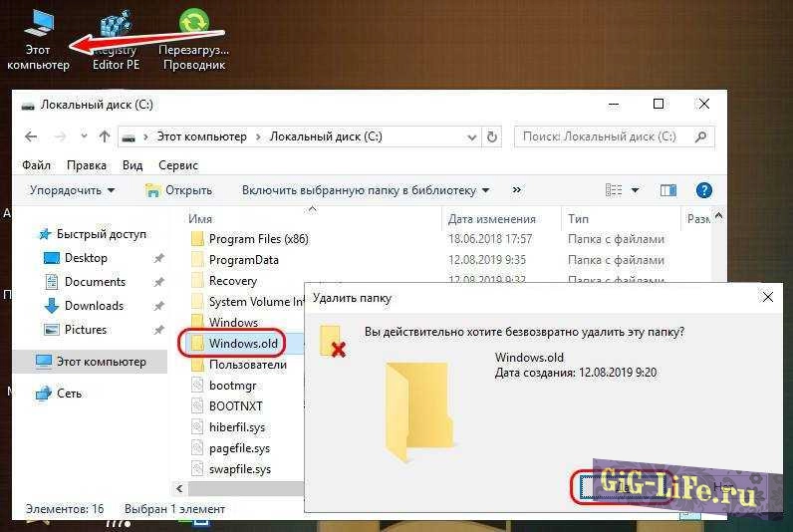
Task: Open Перезагрузить Проводник desktop shortcut
Action: [194, 40]
